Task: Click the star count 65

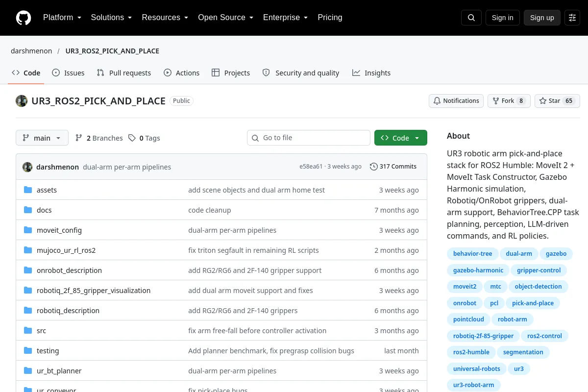Action: pos(569,101)
